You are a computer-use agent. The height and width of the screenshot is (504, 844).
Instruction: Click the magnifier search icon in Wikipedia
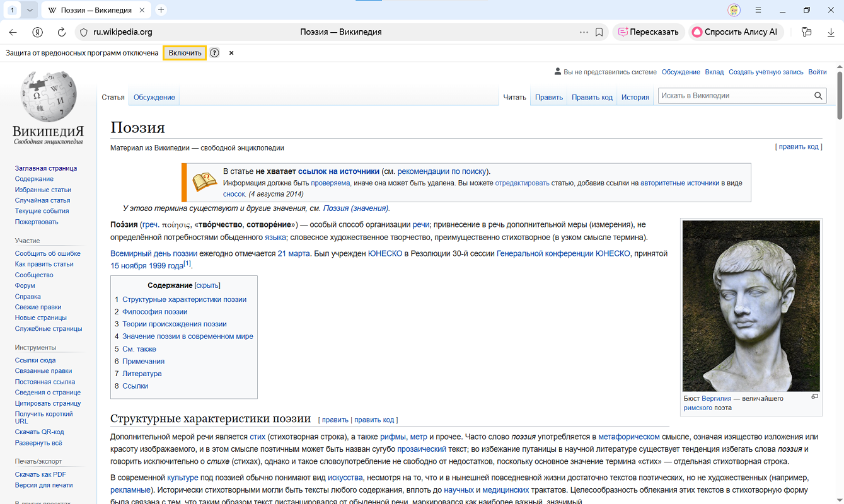(x=818, y=96)
